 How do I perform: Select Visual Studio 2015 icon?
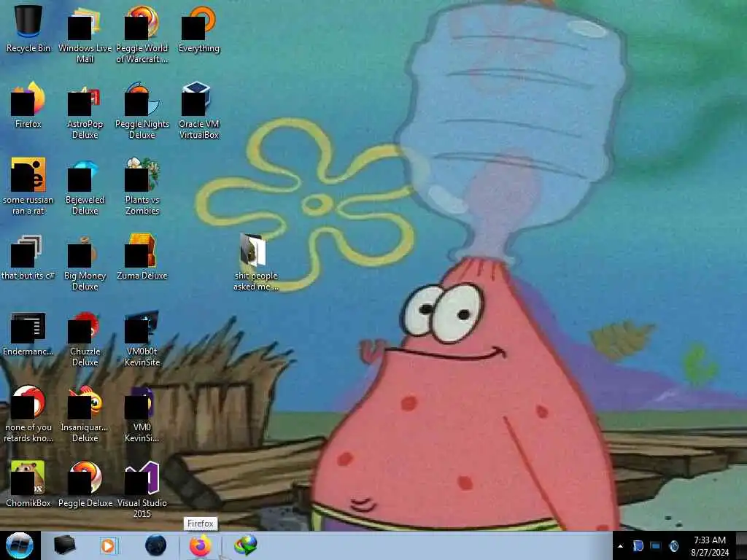[x=142, y=489]
